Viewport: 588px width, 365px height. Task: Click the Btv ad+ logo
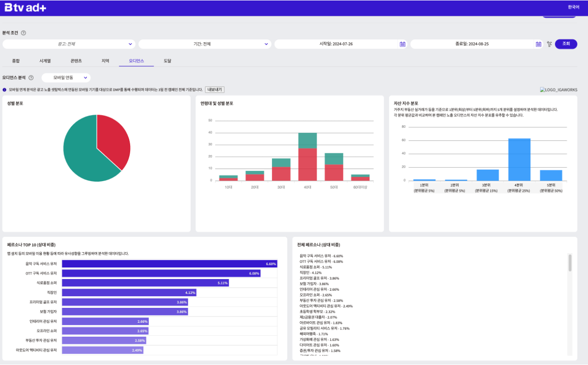pyautogui.click(x=25, y=7)
